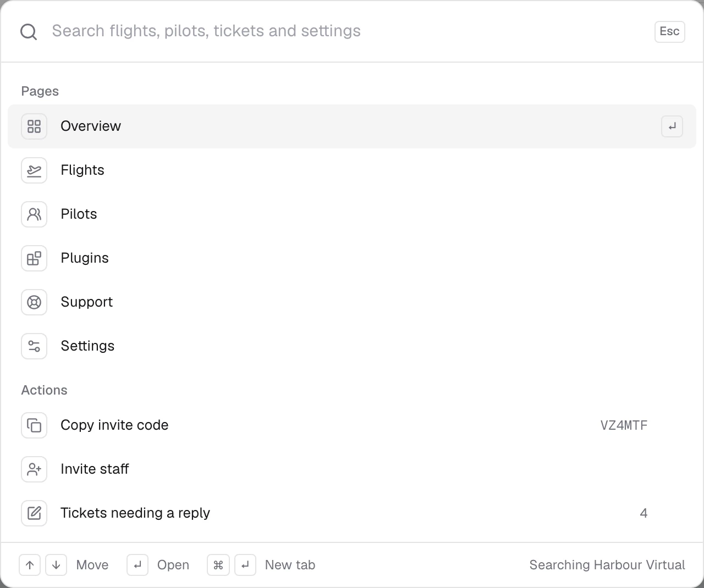Click the command key hint icon

pyautogui.click(x=218, y=565)
